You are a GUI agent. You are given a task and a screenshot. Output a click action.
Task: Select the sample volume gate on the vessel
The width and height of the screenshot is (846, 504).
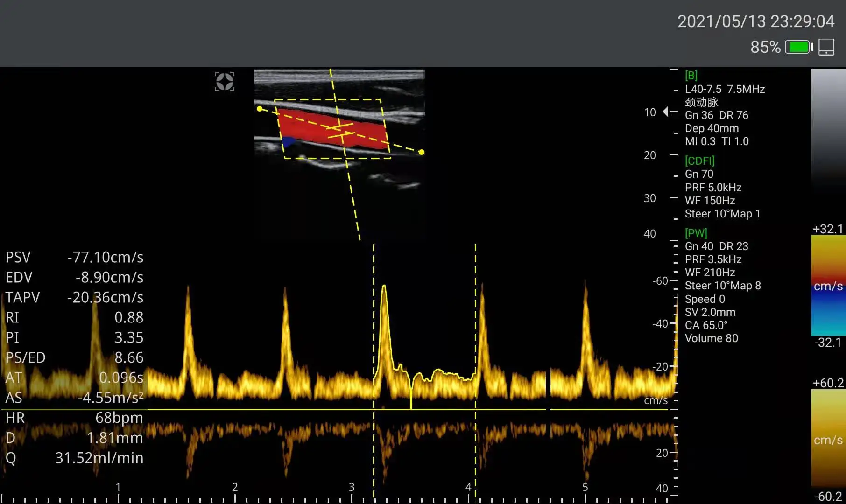coord(341,131)
